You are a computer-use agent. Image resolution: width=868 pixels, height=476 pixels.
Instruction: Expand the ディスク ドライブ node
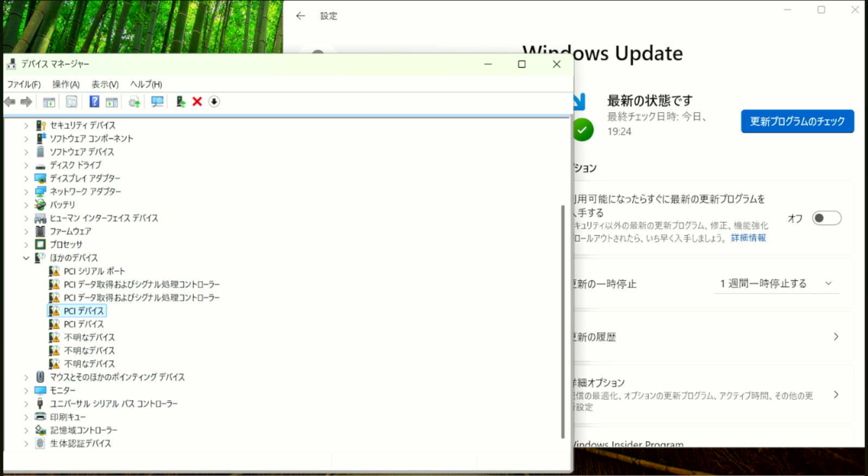[x=26, y=165]
